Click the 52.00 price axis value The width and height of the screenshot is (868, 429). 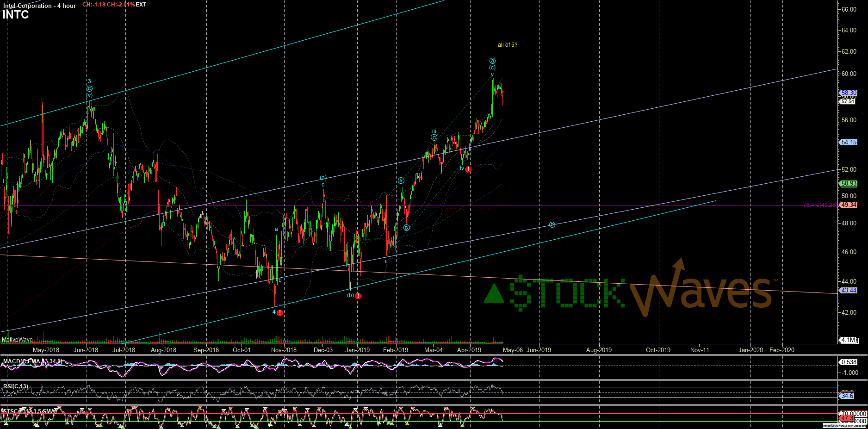(849, 169)
